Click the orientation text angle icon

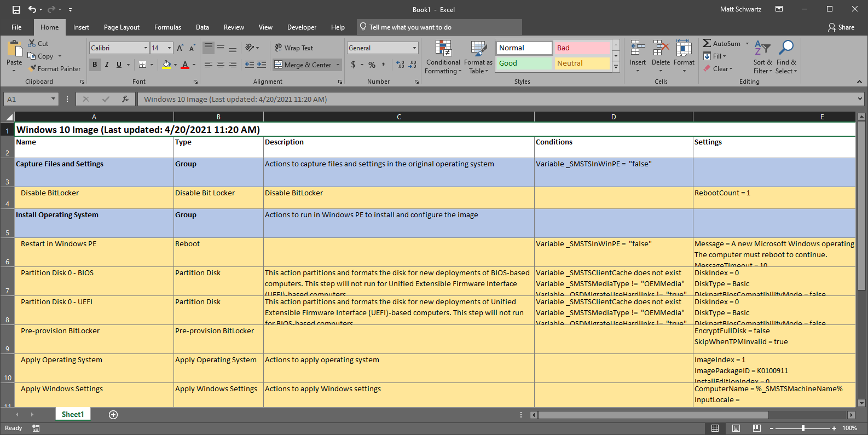tap(250, 48)
